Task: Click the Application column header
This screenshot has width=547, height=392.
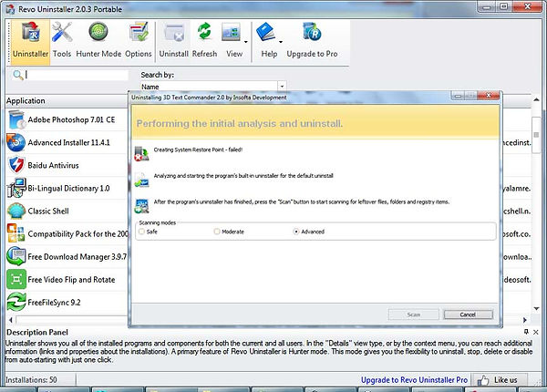Action: pyautogui.click(x=67, y=101)
